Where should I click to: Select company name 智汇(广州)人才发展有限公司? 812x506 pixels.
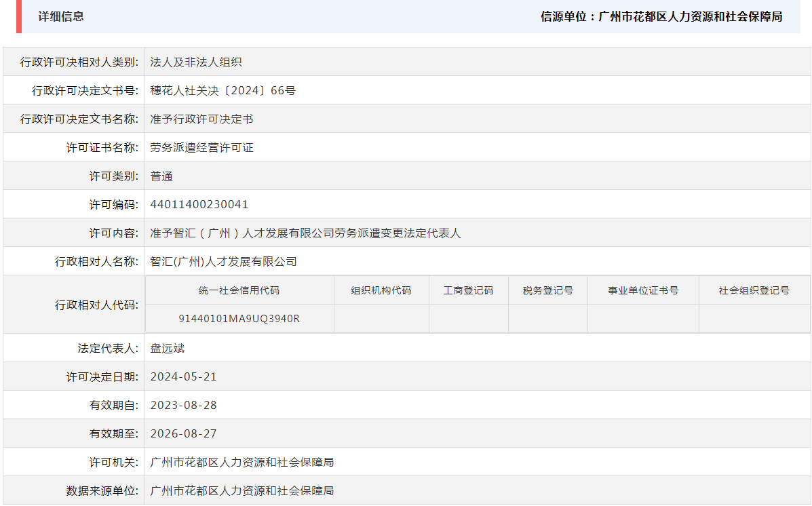click(x=223, y=262)
